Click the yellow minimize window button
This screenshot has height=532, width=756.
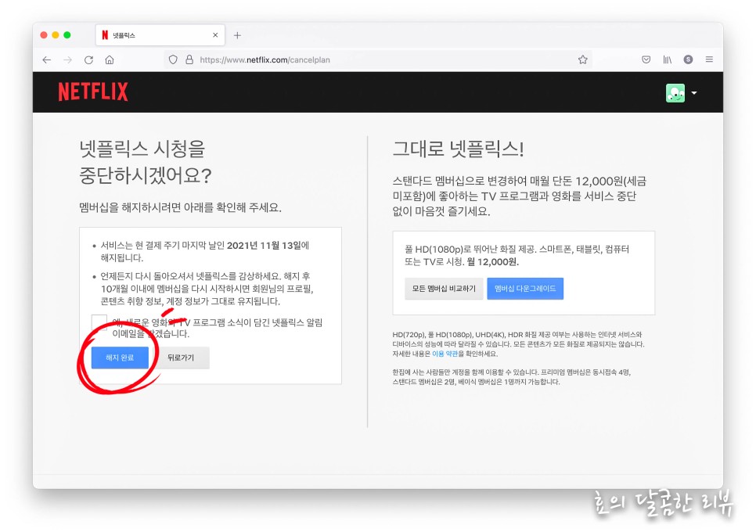[56, 34]
